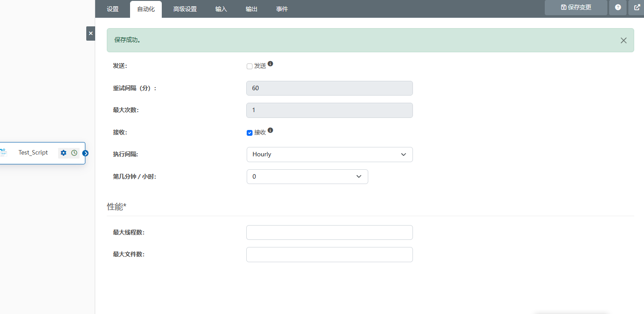Image resolution: width=644 pixels, height=314 pixels.
Task: Dismiss the 保存成功 notification
Action: point(623,40)
